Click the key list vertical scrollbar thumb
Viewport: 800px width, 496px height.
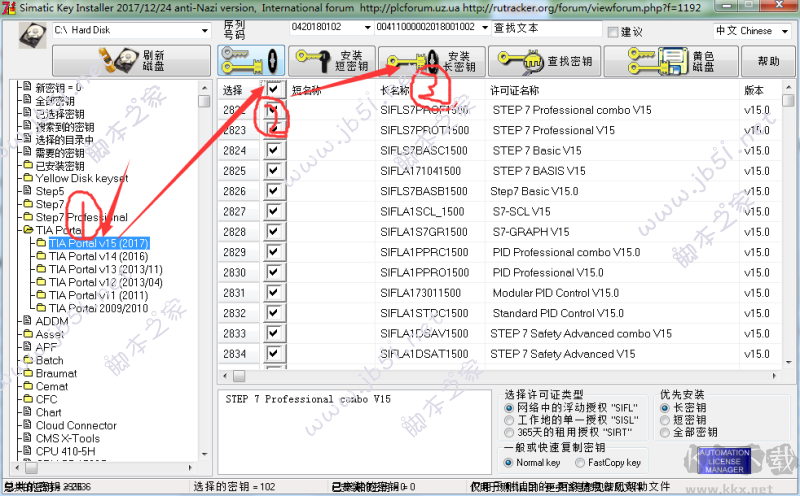point(788,101)
